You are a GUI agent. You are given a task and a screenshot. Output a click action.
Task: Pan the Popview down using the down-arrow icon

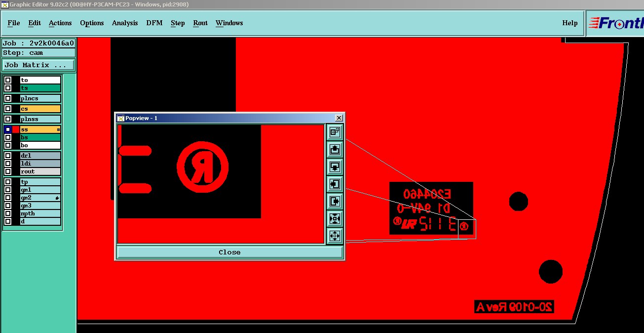[335, 166]
